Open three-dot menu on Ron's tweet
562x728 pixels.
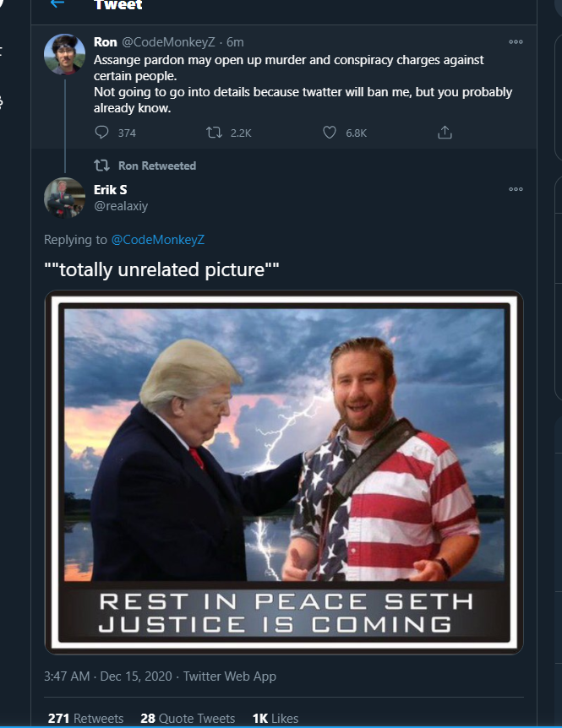516,41
